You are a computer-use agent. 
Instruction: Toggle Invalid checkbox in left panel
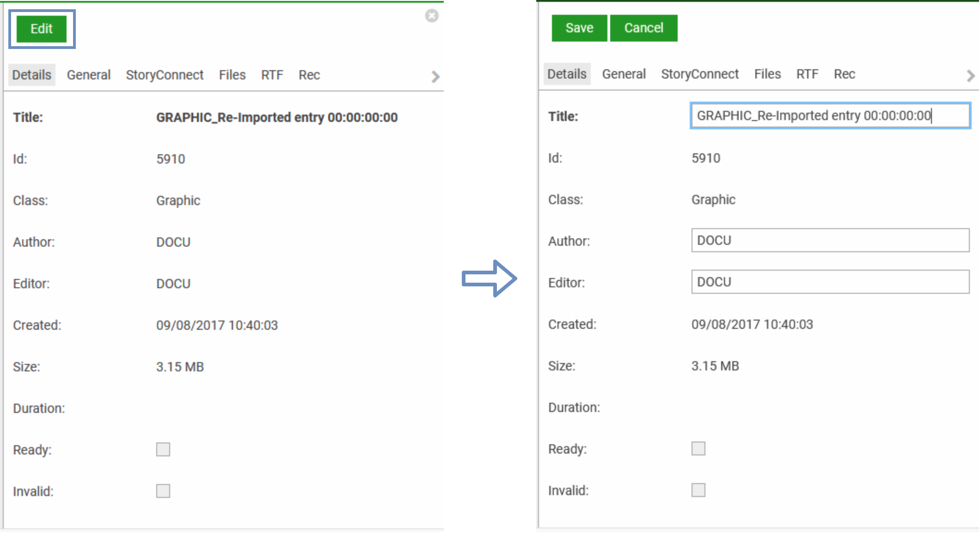(163, 491)
